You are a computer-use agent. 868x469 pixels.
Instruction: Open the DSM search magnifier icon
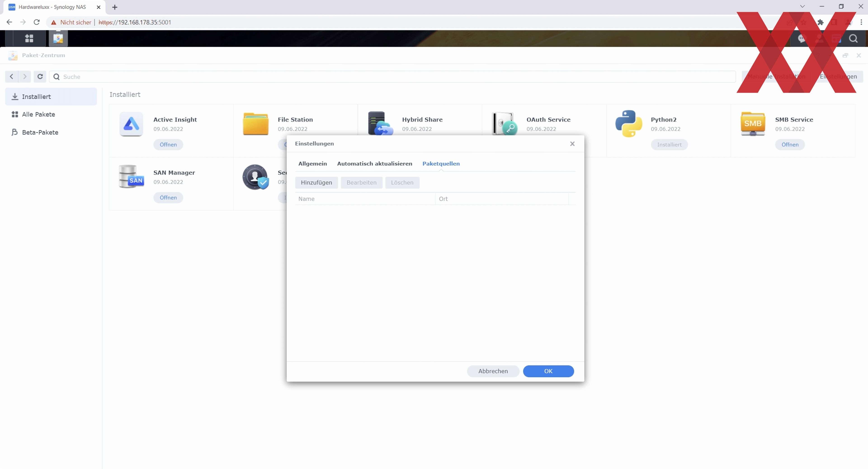(x=853, y=38)
